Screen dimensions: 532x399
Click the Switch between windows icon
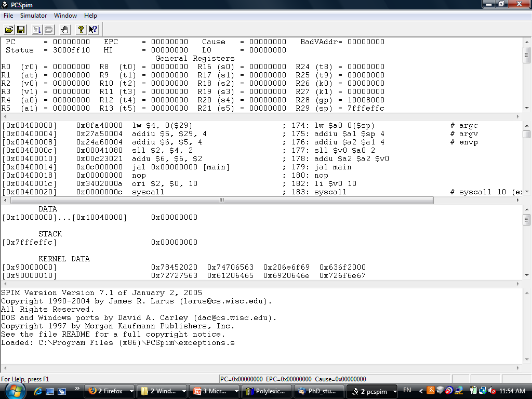(x=62, y=391)
